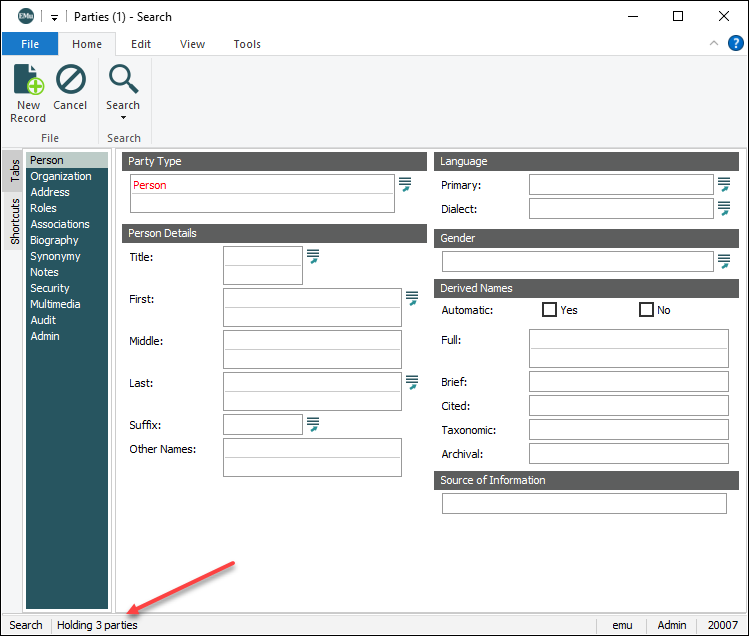749x636 pixels.
Task: Click the help question mark icon
Action: [x=736, y=43]
